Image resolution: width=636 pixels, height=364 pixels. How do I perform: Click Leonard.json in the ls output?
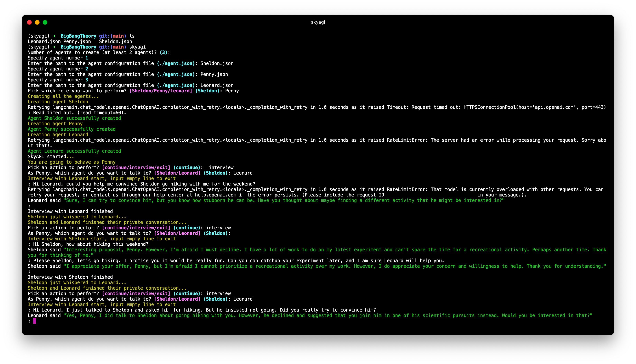(44, 41)
